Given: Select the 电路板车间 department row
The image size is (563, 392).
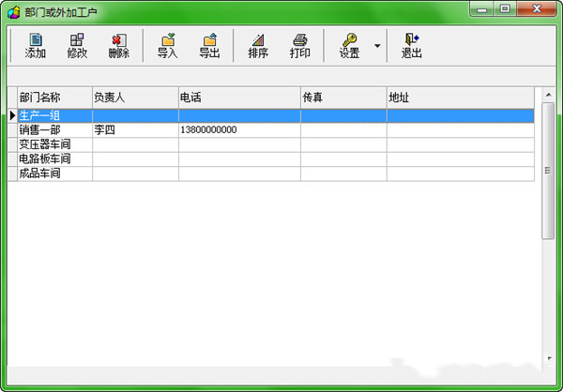Looking at the screenshot, I should 54,158.
